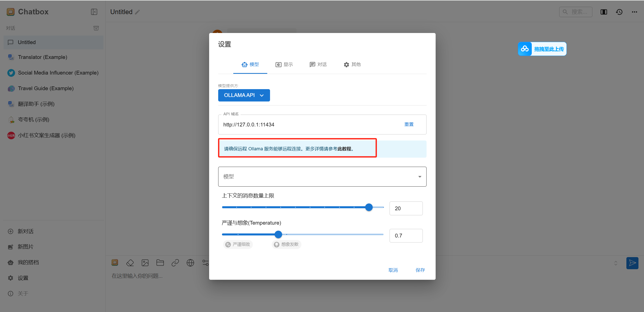Start a new chat with 新对话
Viewport: 644px width, 312px height.
53,231
